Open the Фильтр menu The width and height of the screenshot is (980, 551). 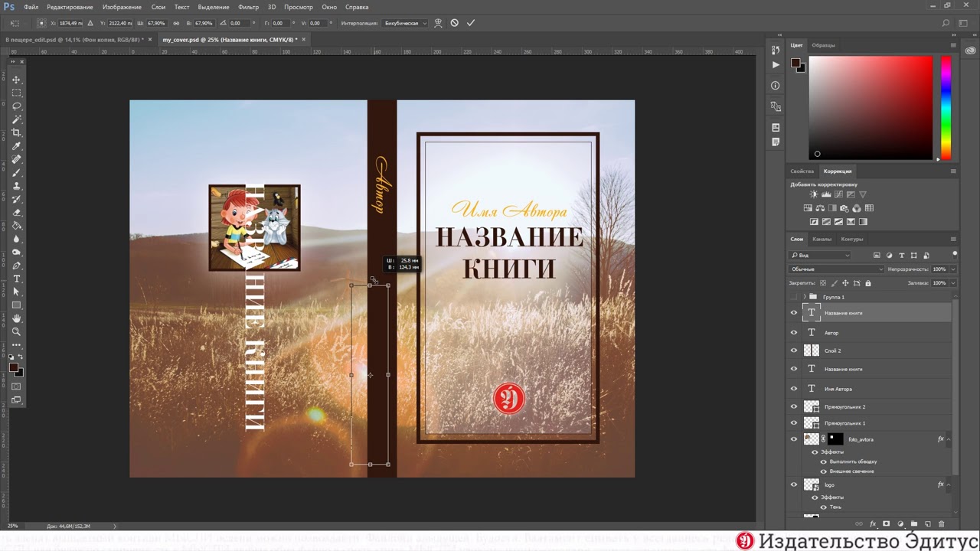(x=248, y=7)
